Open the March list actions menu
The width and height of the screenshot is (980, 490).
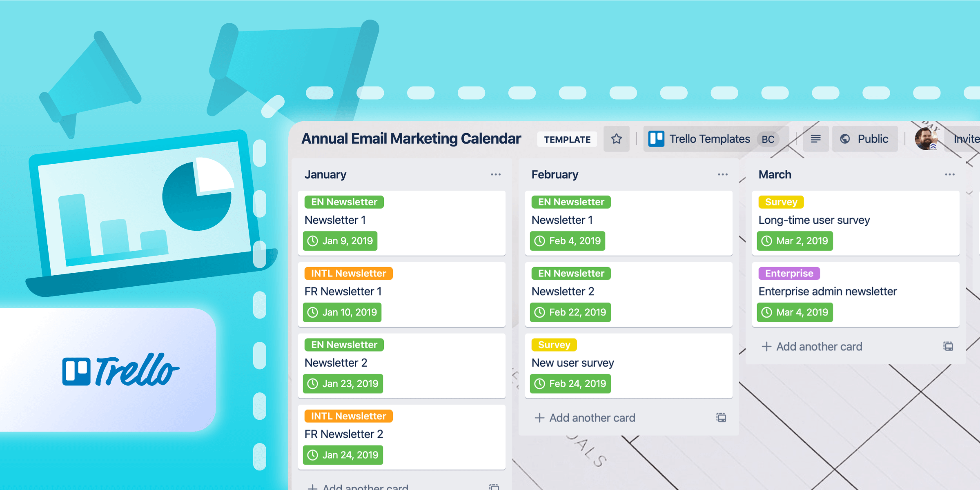949,174
